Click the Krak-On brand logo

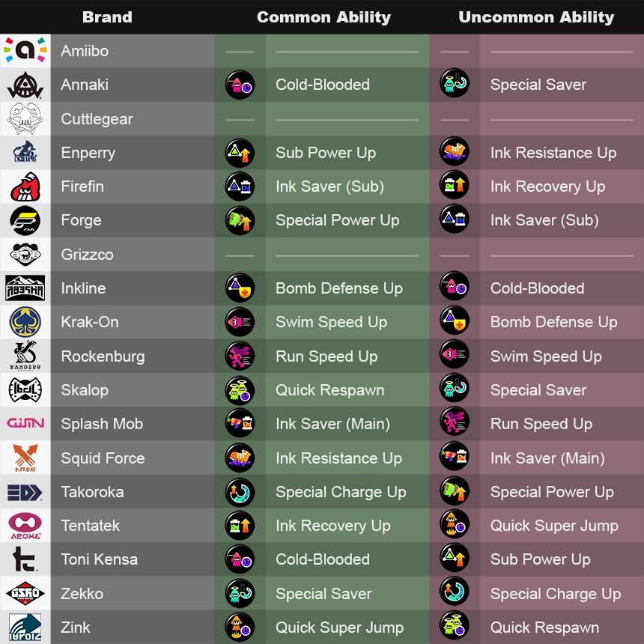(x=25, y=322)
